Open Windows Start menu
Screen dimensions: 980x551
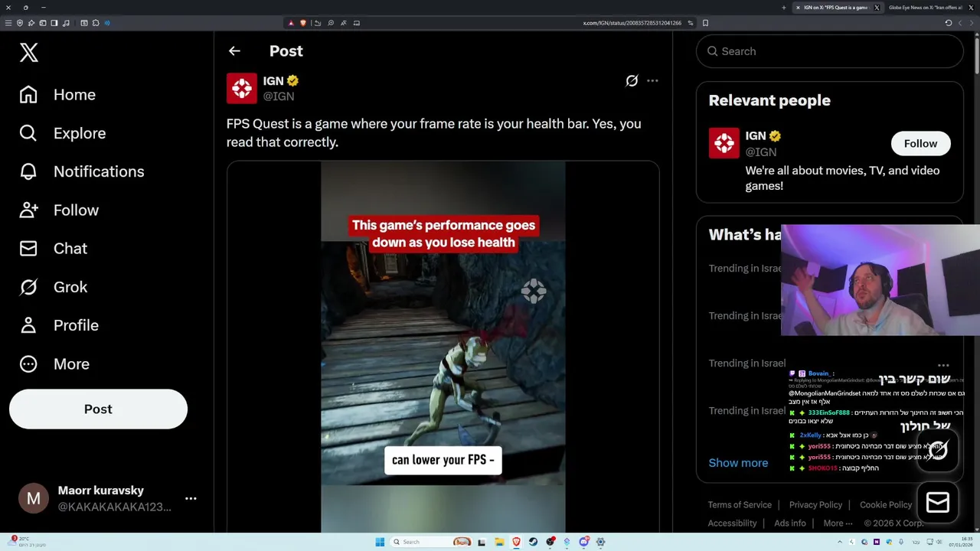pyautogui.click(x=380, y=542)
